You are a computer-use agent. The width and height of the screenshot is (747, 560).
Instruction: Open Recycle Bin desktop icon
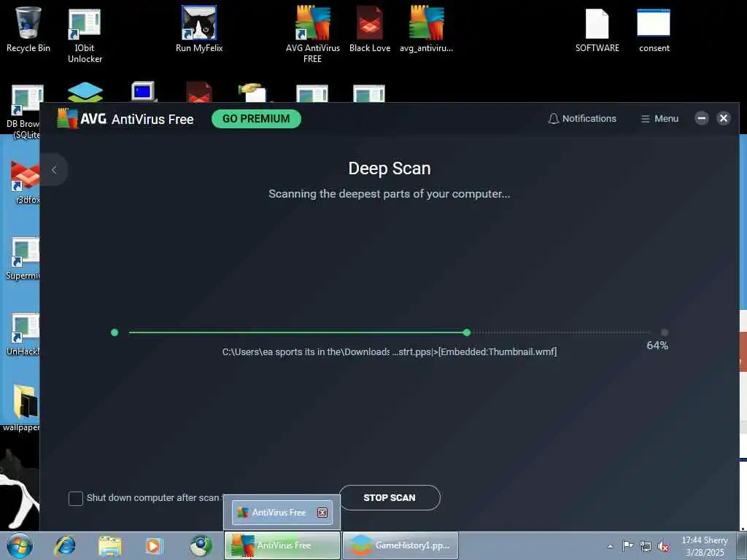pos(28,29)
